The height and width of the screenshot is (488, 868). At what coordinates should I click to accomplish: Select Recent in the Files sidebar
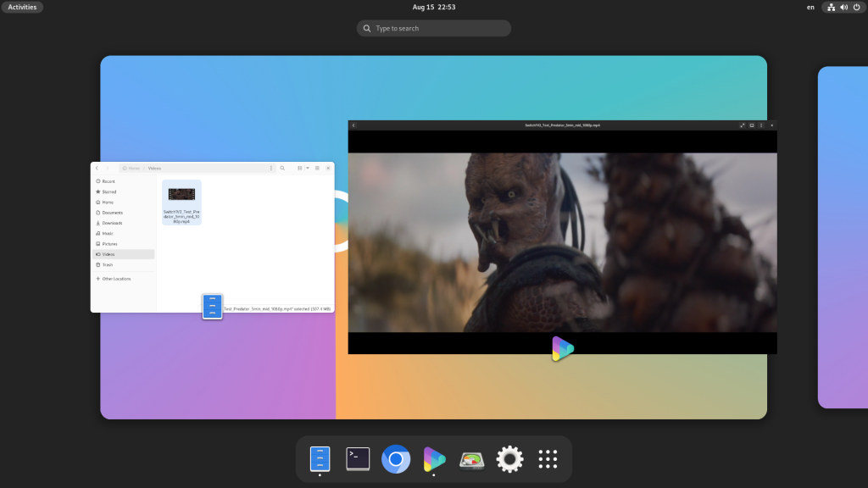pyautogui.click(x=123, y=181)
